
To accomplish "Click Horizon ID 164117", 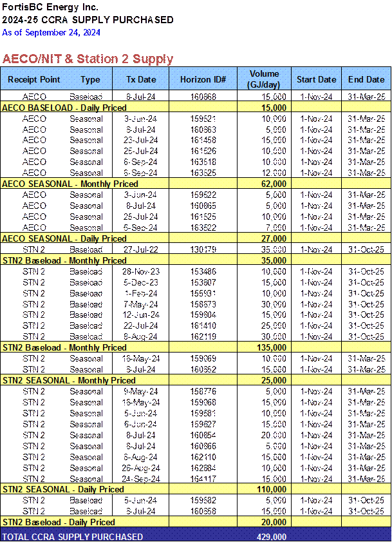I will (x=203, y=479).
